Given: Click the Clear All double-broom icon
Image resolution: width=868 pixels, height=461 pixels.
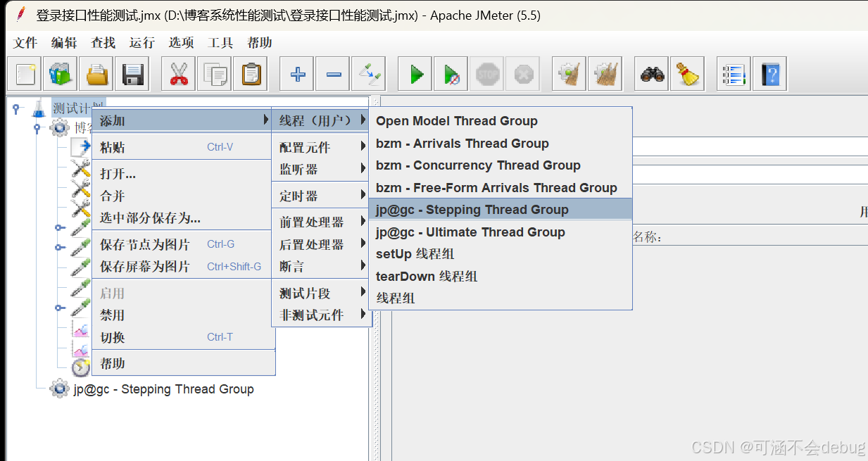Looking at the screenshot, I should [x=605, y=74].
